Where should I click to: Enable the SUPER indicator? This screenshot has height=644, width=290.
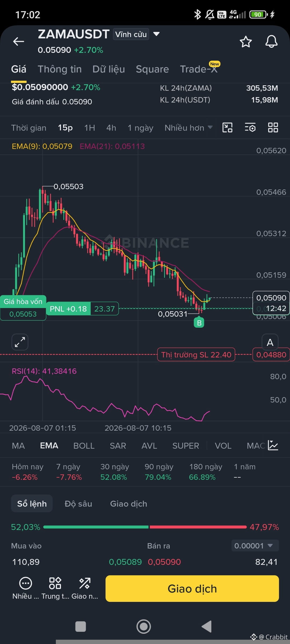click(x=186, y=446)
